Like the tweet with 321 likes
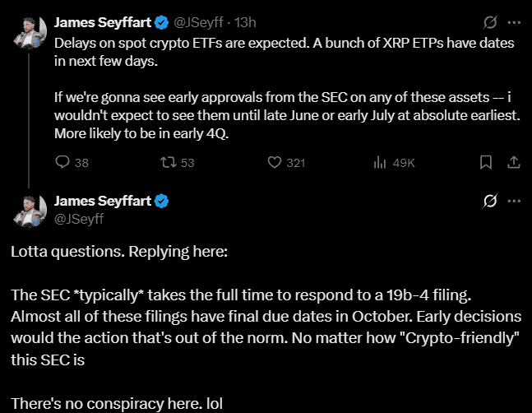Image resolution: width=532 pixels, height=413 pixels. [x=275, y=163]
